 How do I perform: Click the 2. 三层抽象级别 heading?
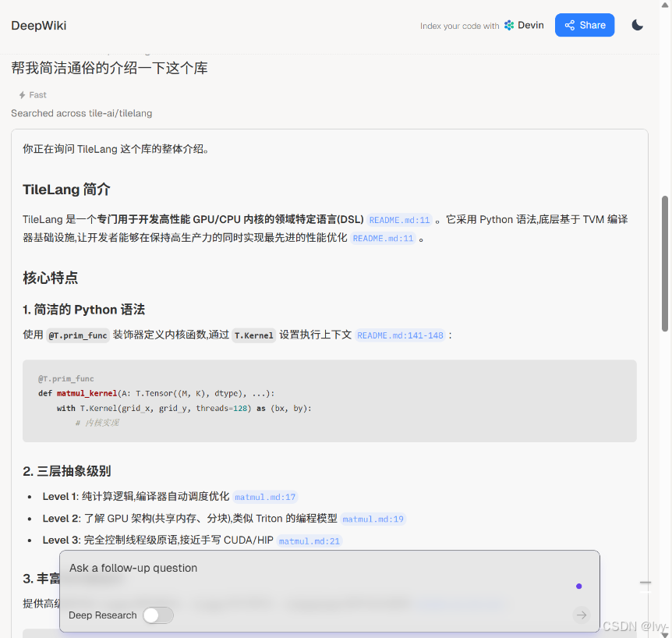coord(67,471)
